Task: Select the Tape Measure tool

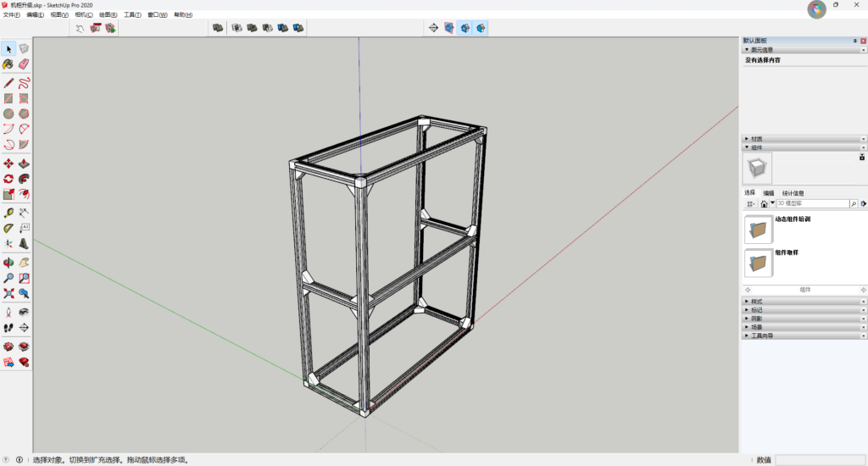Action: tap(8, 213)
